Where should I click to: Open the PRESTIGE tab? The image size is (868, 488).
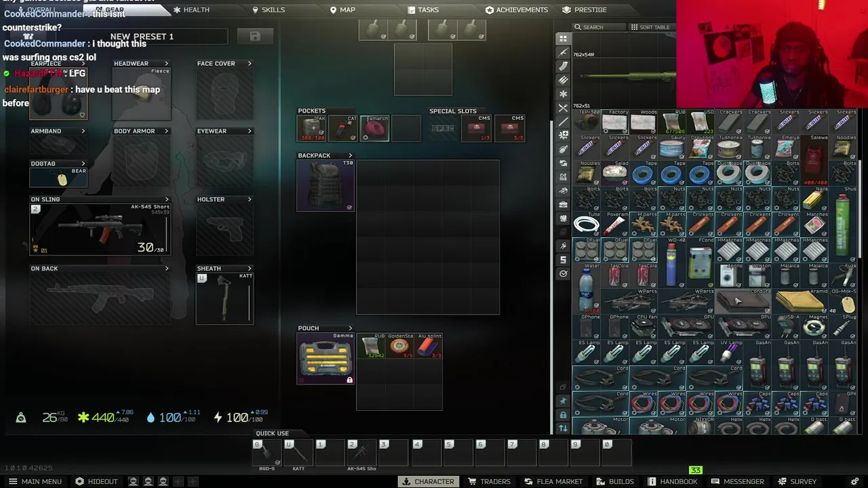pos(585,9)
